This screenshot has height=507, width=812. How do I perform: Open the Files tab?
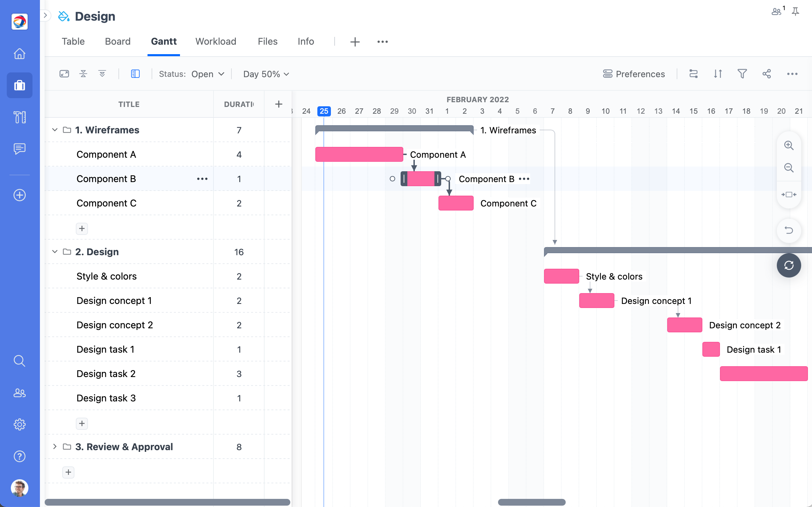tap(268, 41)
